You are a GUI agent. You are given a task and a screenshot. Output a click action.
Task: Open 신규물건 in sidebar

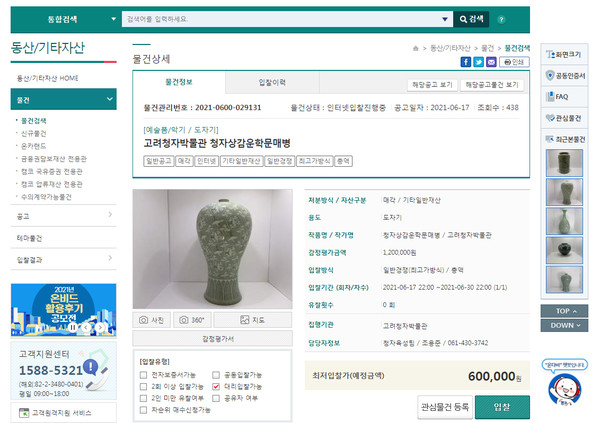[x=33, y=133]
